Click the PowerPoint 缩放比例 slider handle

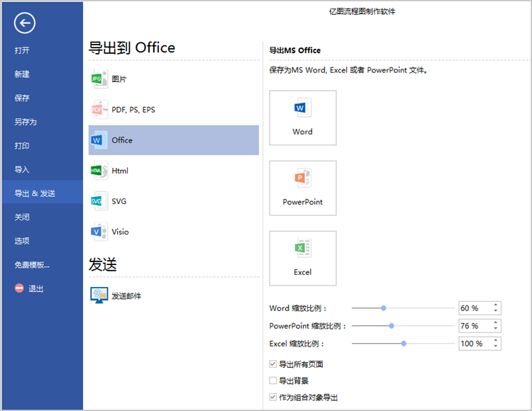tap(391, 326)
